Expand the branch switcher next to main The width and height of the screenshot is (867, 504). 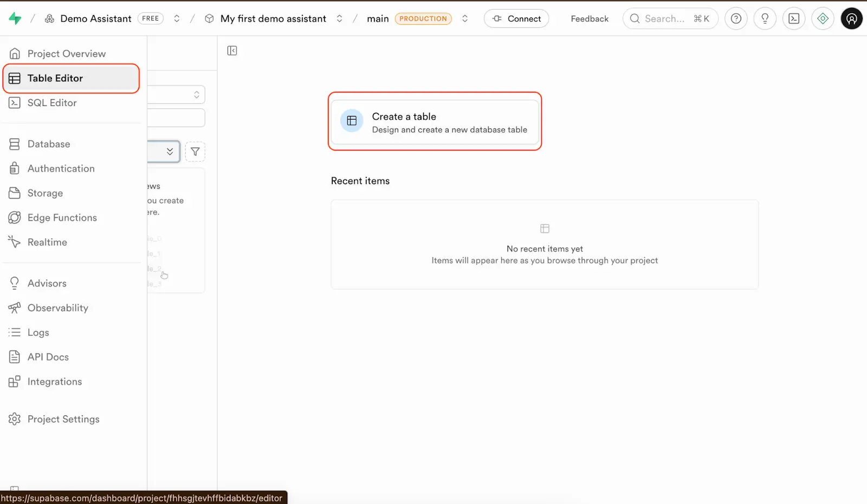point(465,18)
